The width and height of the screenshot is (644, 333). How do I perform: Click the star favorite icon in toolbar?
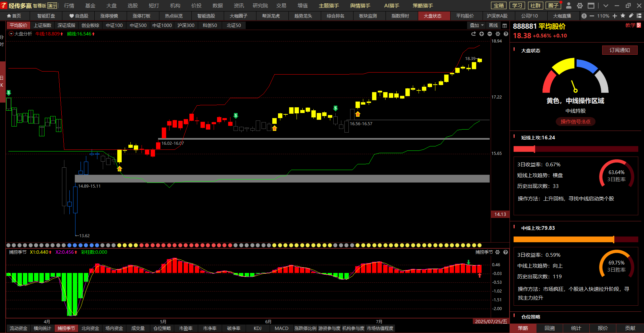[x=623, y=16]
